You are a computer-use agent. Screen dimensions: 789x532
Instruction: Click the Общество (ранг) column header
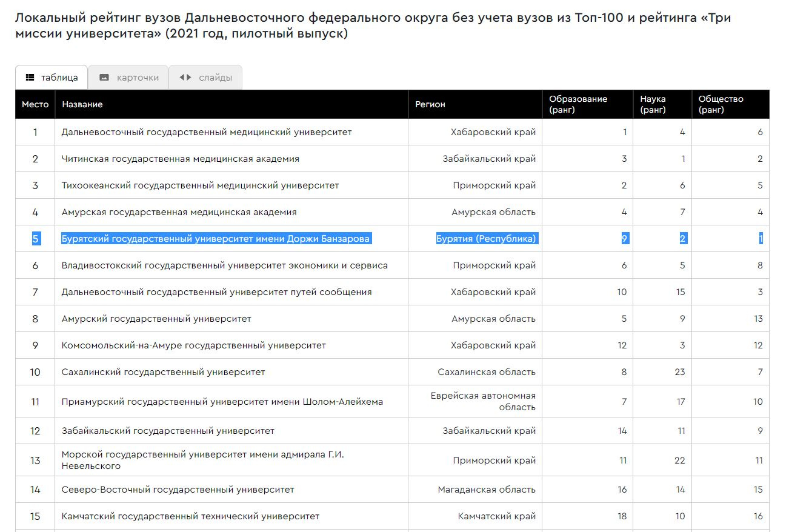tap(721, 104)
